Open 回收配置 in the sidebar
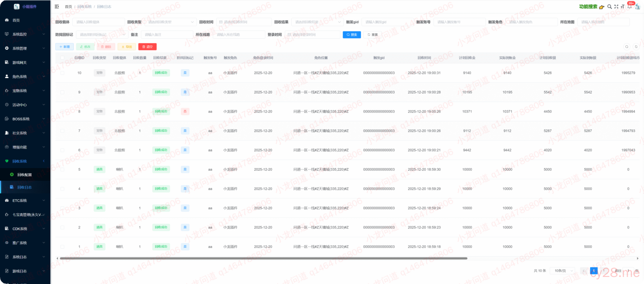Image resolution: width=644 pixels, height=284 pixels. [x=25, y=175]
